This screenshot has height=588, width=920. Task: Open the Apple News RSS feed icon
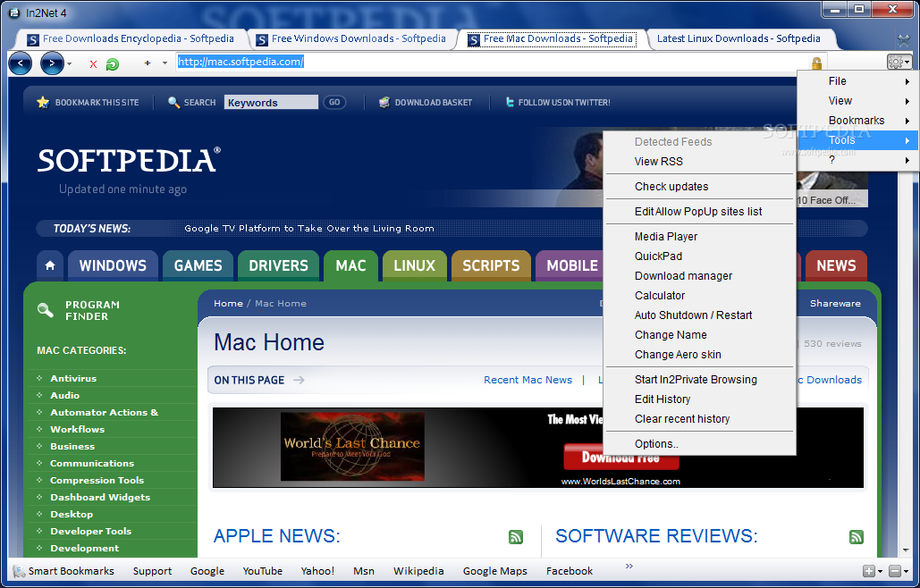point(516,536)
